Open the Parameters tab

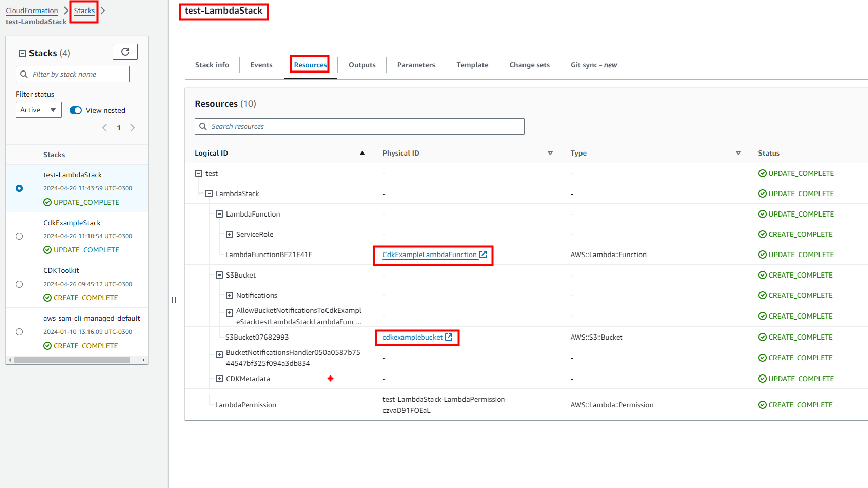point(416,65)
